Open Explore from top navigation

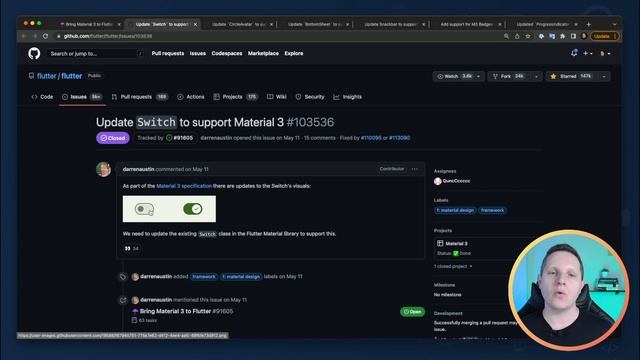pyautogui.click(x=294, y=53)
